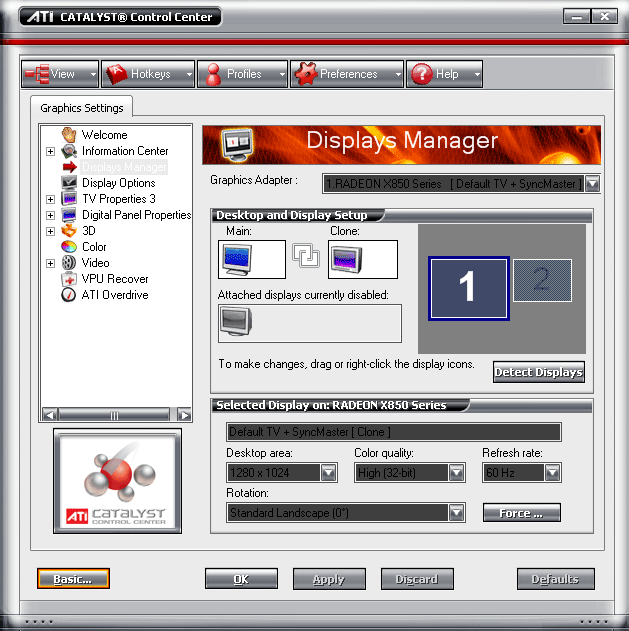Select the Graphics Settings tab
The image size is (629, 631).
[x=82, y=108]
